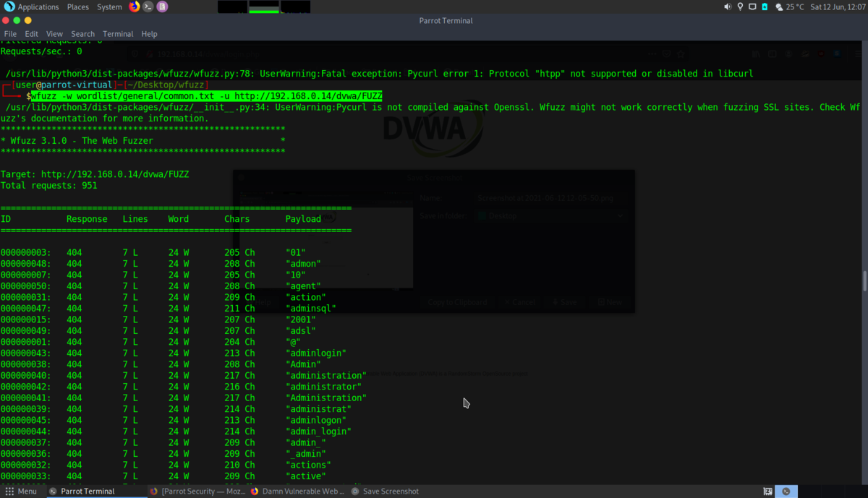
Task: Open the terminal Search menu
Action: [x=82, y=34]
